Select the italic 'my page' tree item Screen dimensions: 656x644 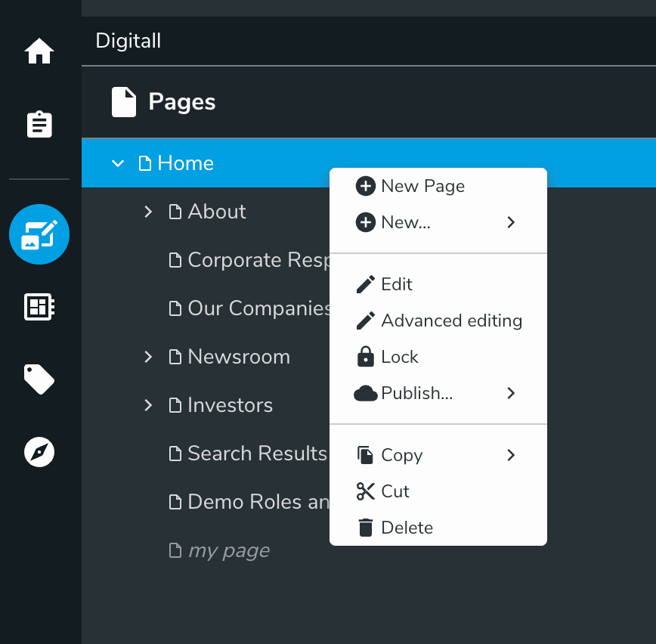click(x=228, y=551)
